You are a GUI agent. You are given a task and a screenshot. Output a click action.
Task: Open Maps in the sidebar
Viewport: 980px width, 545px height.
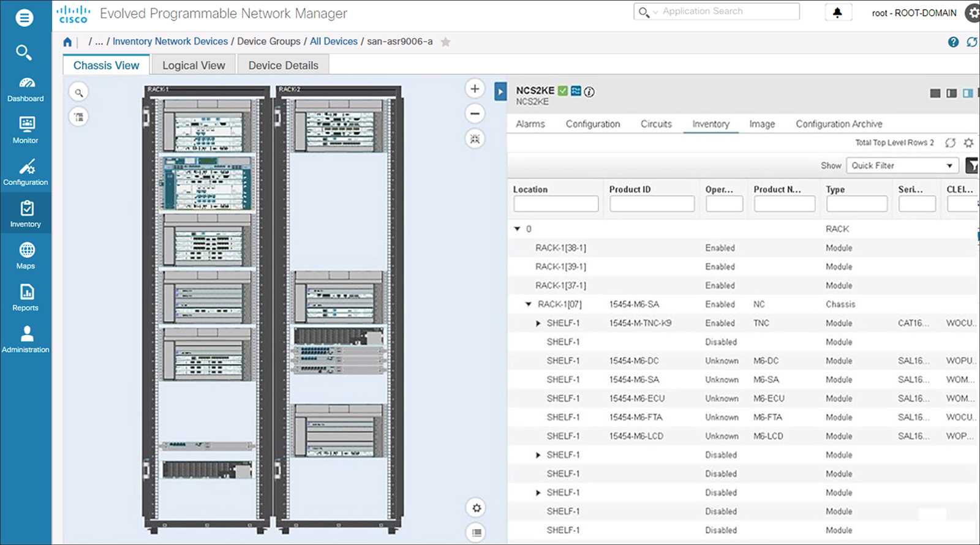(26, 256)
